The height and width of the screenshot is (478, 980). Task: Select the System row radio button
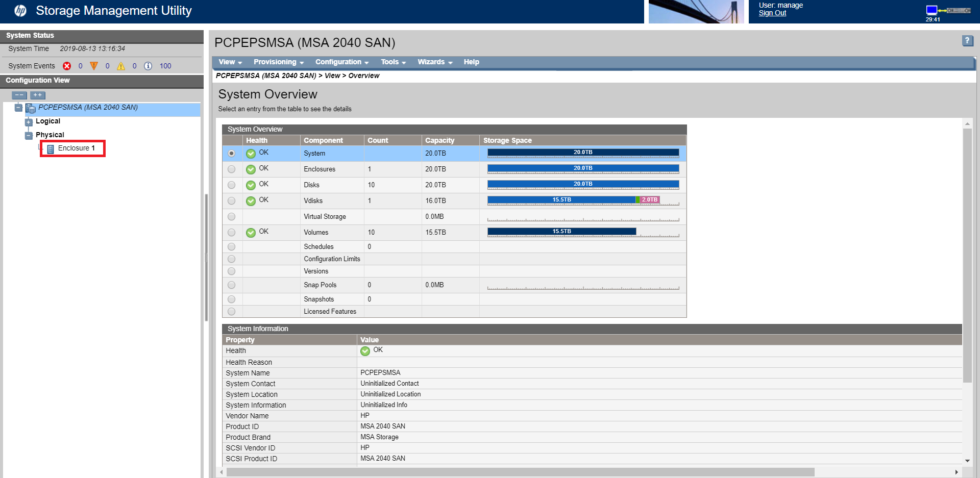232,153
